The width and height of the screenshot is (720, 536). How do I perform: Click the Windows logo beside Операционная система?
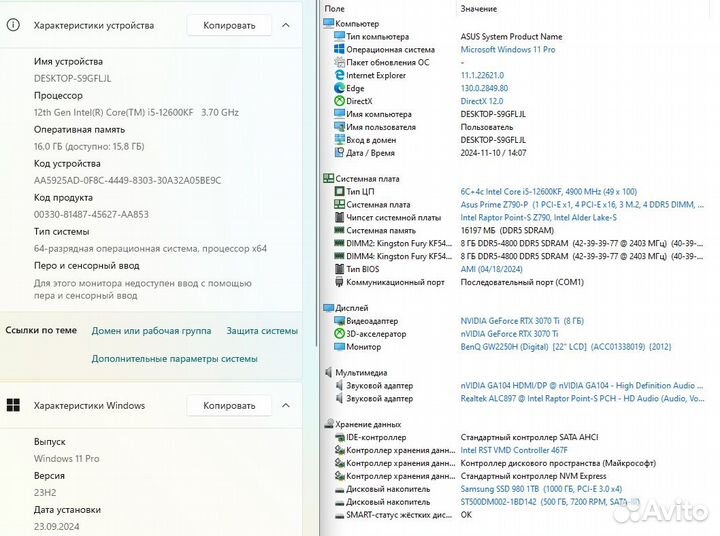pyautogui.click(x=339, y=49)
